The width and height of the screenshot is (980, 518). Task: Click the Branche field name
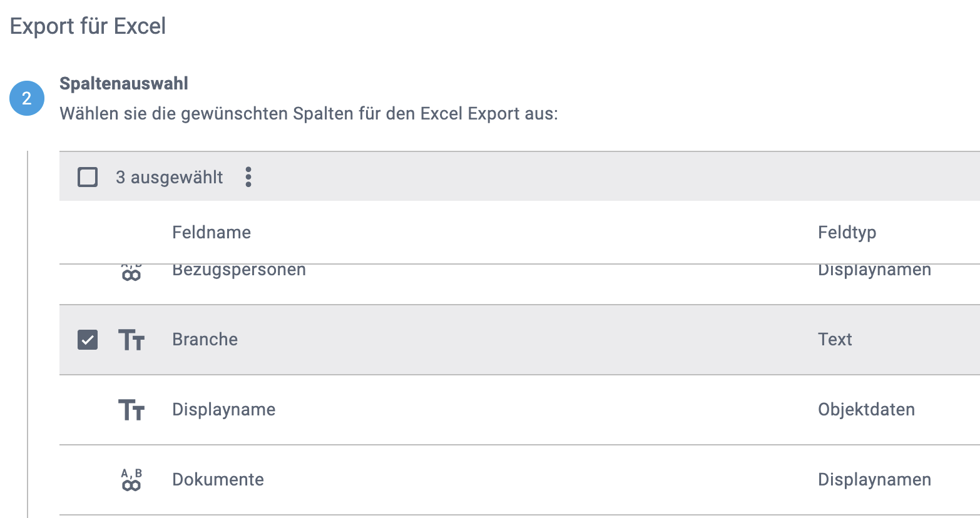[205, 340]
